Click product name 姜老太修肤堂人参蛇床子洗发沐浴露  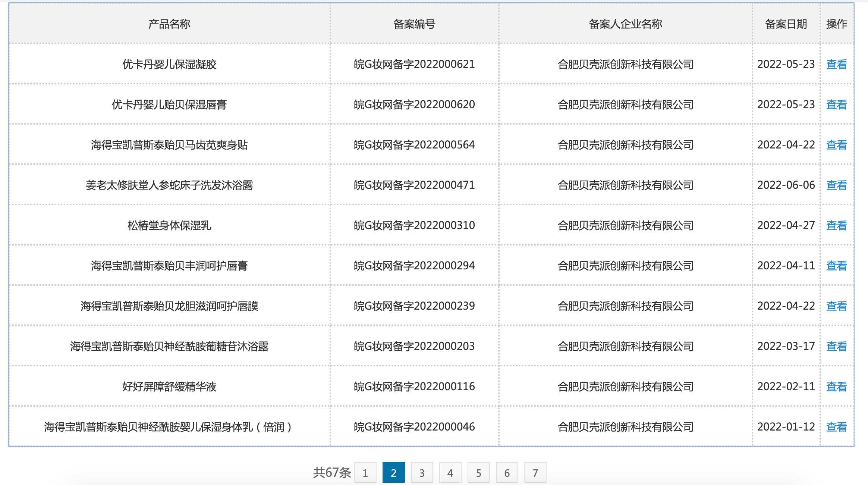[169, 185]
